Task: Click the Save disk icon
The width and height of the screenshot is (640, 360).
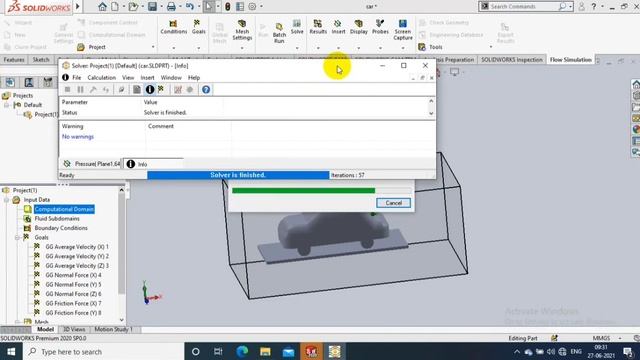Action: pyautogui.click(x=152, y=7)
